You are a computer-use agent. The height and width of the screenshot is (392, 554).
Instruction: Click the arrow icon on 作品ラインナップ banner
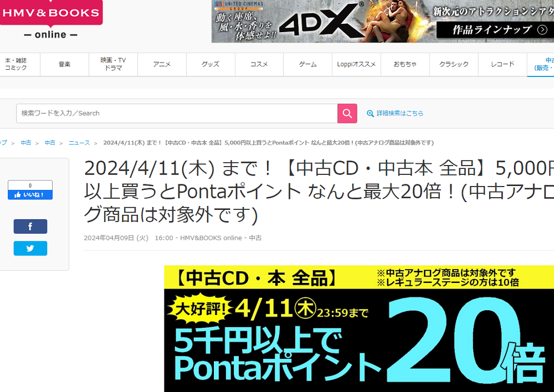pos(542,30)
